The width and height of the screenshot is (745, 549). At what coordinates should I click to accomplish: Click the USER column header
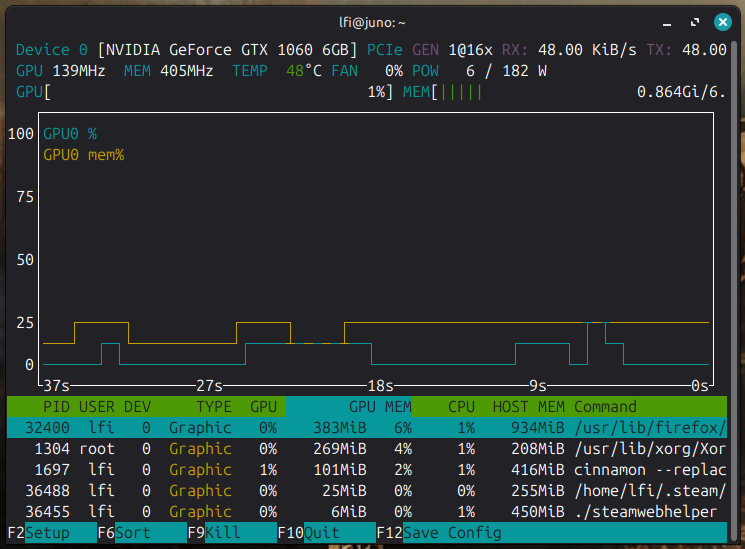pyautogui.click(x=96, y=406)
